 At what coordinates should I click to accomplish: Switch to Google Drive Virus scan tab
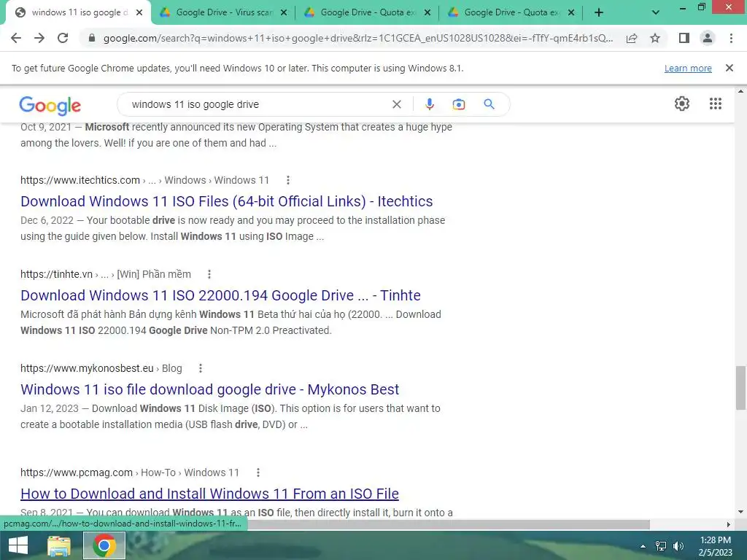tap(224, 12)
